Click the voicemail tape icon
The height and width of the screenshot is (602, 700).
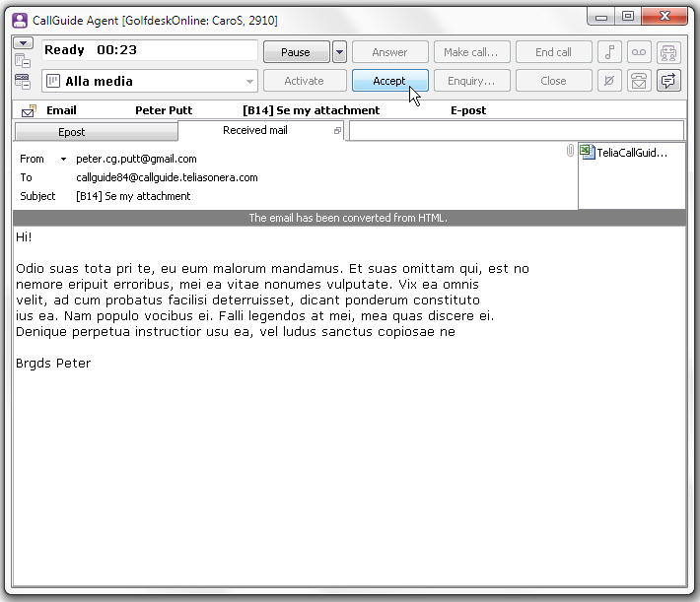coord(640,52)
